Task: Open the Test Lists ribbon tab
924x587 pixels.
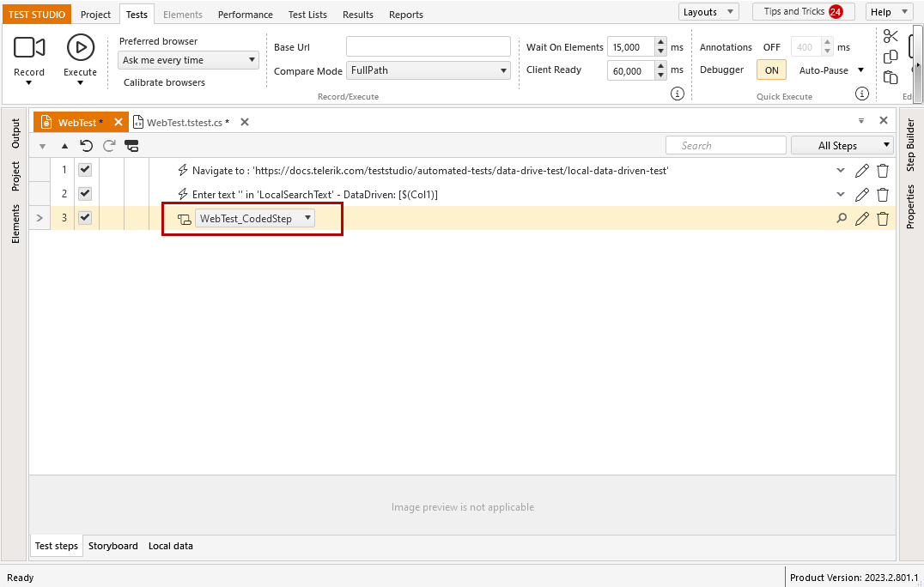Action: pos(307,14)
